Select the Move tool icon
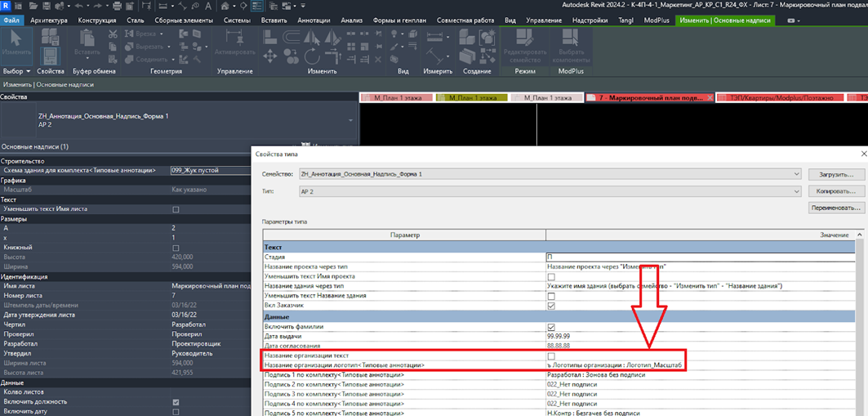Viewport: 868px width, 416px height. tap(270, 56)
